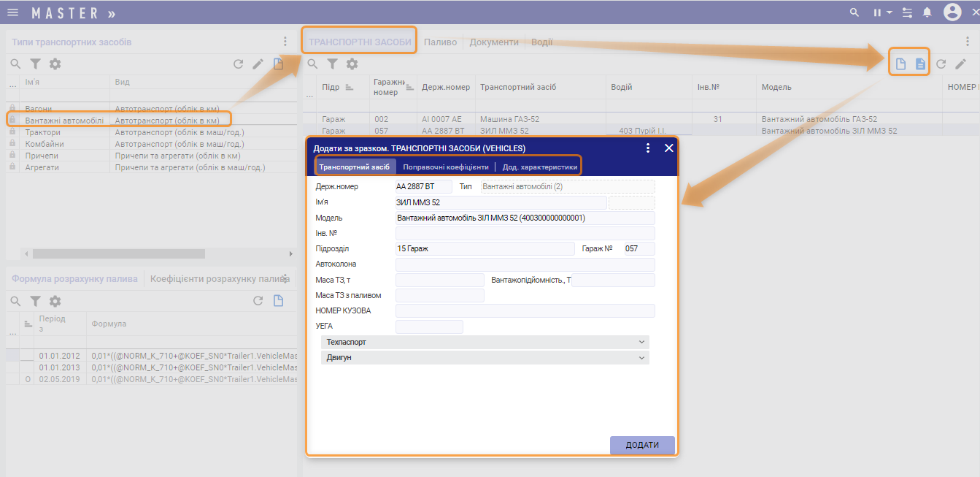Open settings gear in formula panel toolbar
980x477 pixels.
tap(55, 301)
